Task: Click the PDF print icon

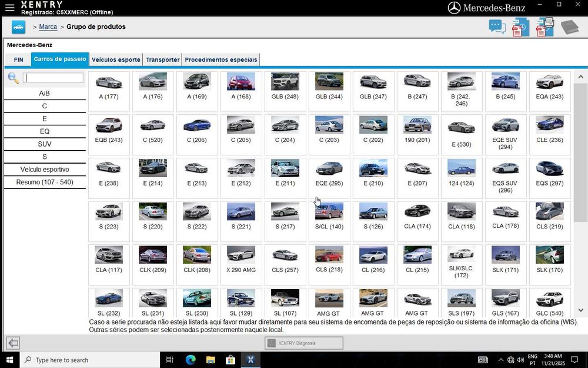Action: coord(545,26)
